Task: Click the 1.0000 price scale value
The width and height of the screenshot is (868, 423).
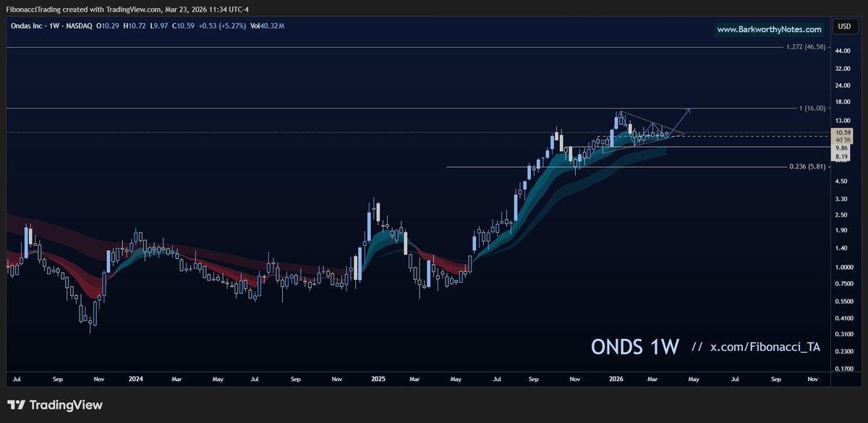Action: tap(844, 267)
